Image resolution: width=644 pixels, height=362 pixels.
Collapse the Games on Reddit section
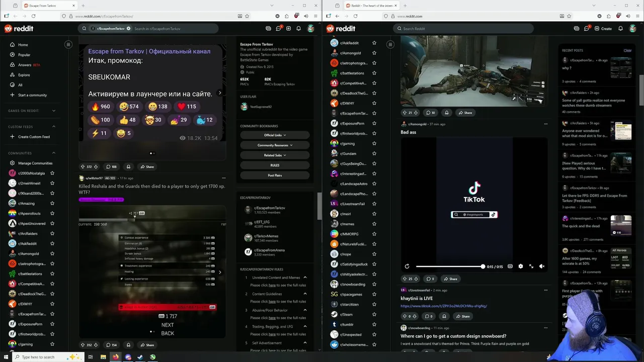tap(53, 111)
